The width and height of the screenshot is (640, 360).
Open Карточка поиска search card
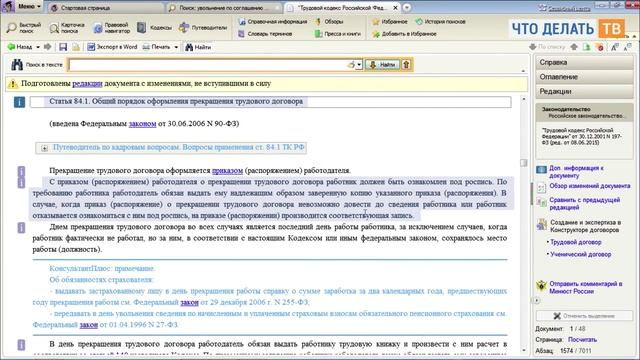click(67, 28)
